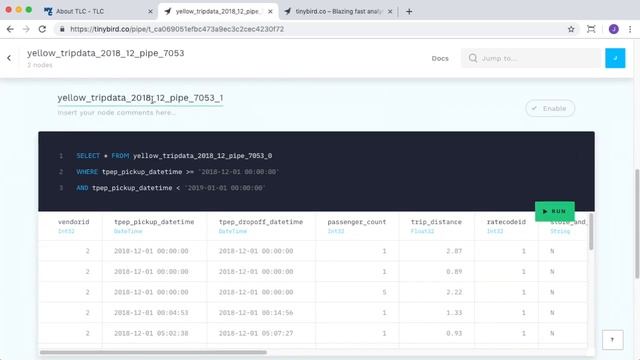Select trip distance value 1.33

pyautogui.click(x=454, y=313)
